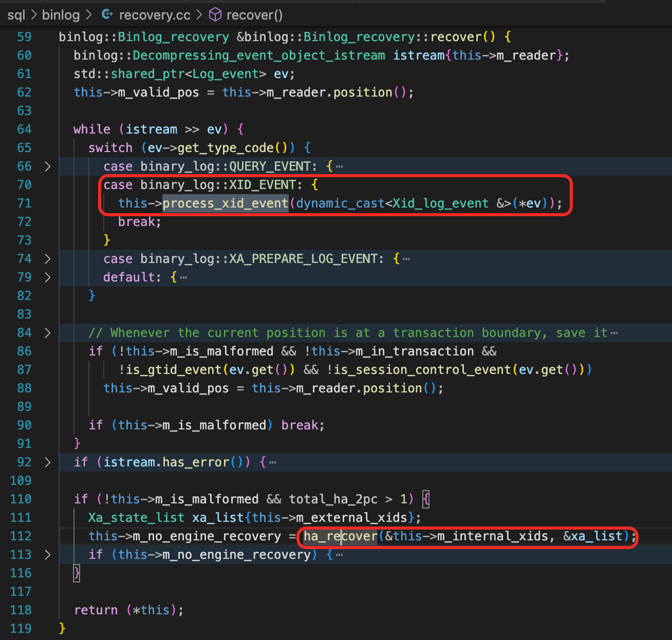Screen dimensions: 672x640
Task: Click line number 112 in the gutter
Action: (x=21, y=536)
